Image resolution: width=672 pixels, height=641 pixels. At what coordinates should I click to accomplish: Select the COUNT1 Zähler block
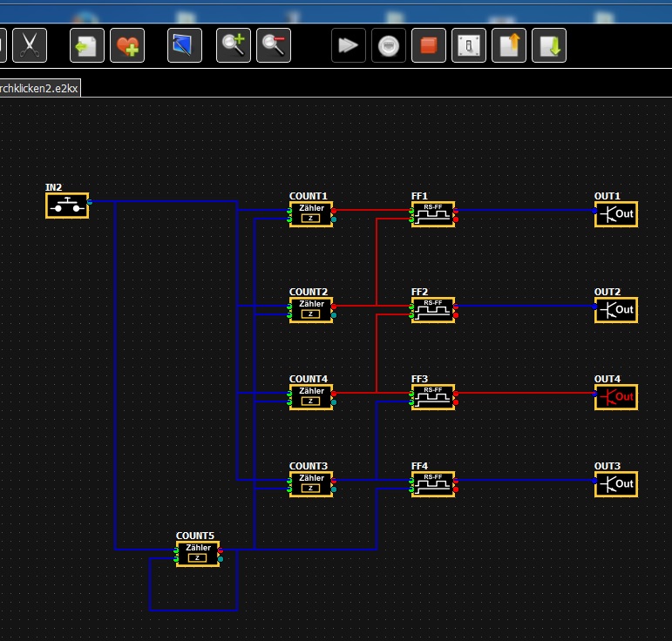click(x=311, y=214)
